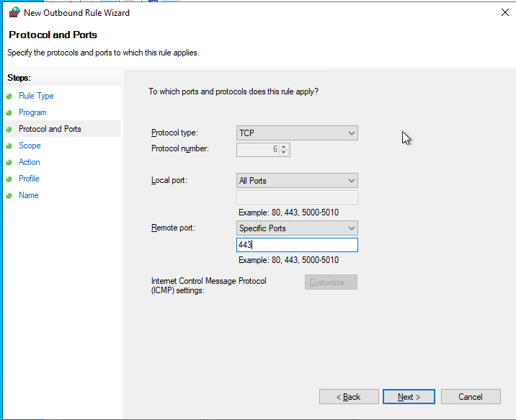
Task: Open the Protocol type dropdown
Action: (x=297, y=133)
